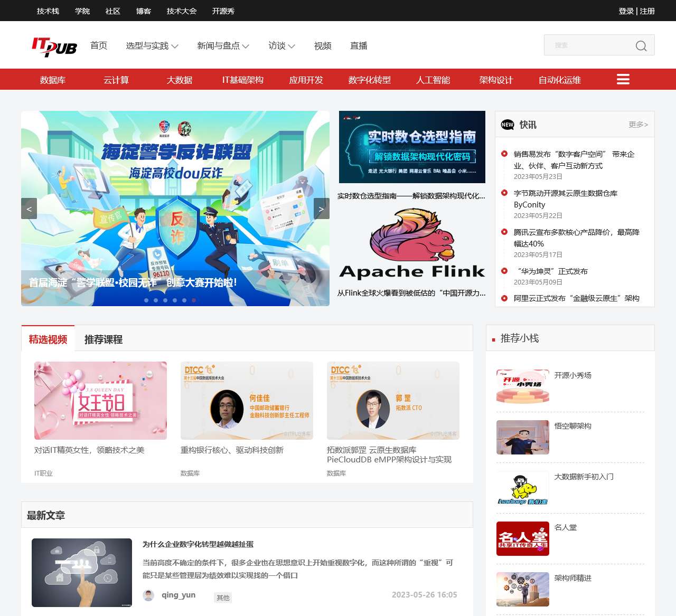This screenshot has width=676, height=616.
Task: Open the Apache Flink thumbnail image
Action: (x=412, y=244)
